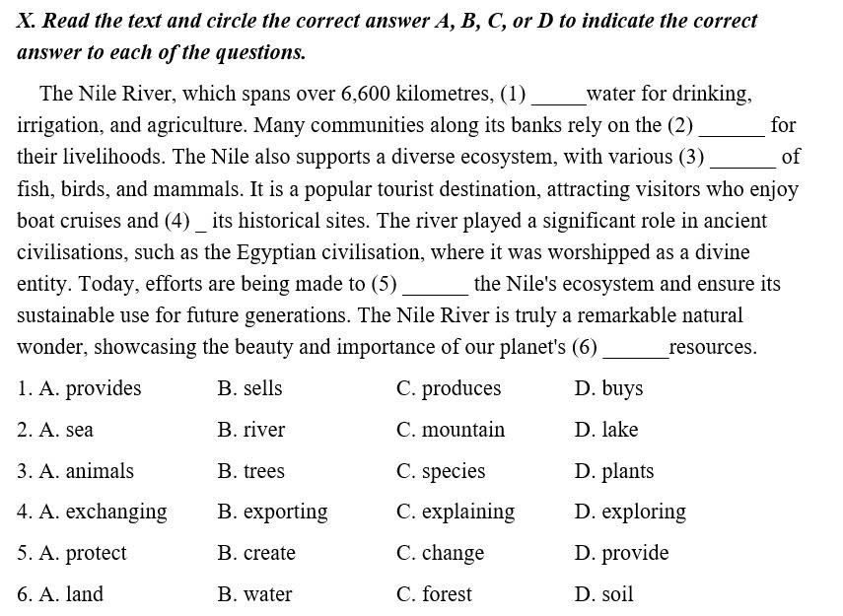
Task: Choose answer B. river for question 2
Action: click(251, 430)
